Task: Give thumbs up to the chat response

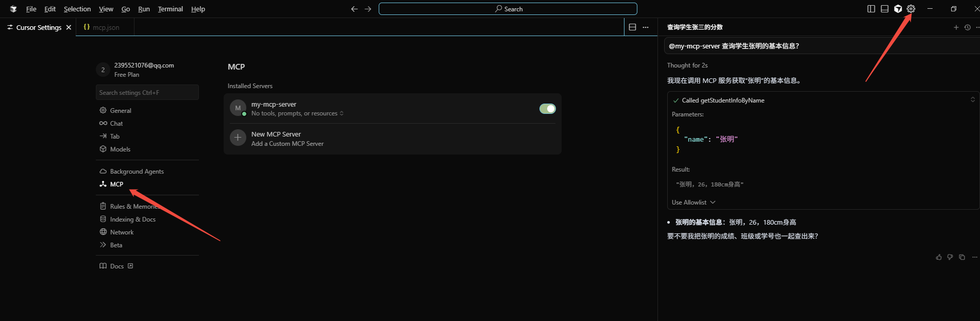Action: tap(939, 257)
